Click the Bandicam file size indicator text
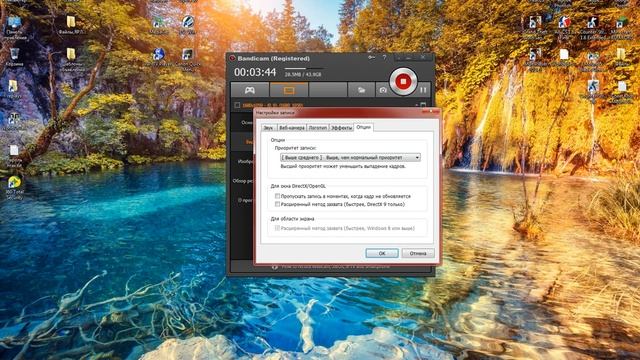Viewport: 640px width, 360px height. 303,74
